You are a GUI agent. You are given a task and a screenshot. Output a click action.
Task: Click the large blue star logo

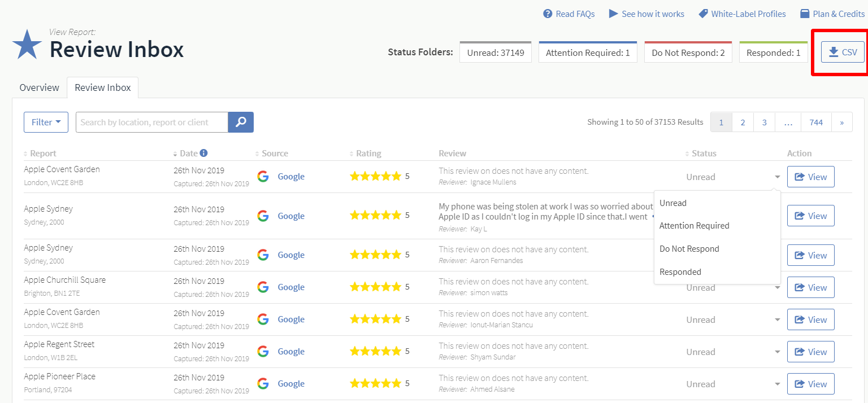[x=27, y=45]
